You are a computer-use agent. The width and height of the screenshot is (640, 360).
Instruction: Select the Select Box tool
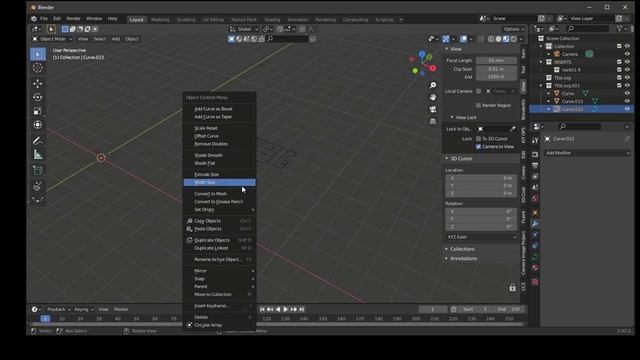click(x=38, y=54)
